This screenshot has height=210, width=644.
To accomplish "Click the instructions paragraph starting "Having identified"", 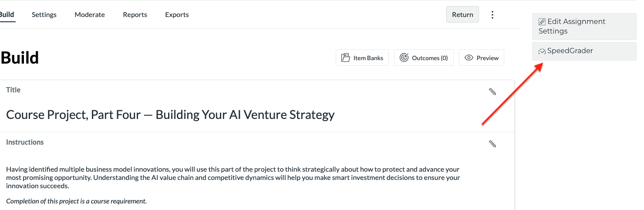I will 233,177.
